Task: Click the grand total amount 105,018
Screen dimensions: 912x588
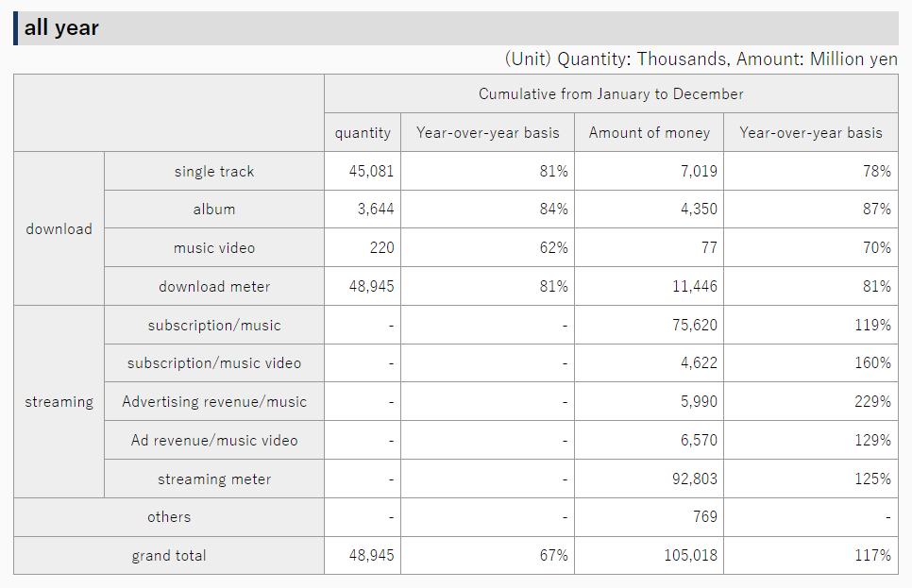Action: 690,556
